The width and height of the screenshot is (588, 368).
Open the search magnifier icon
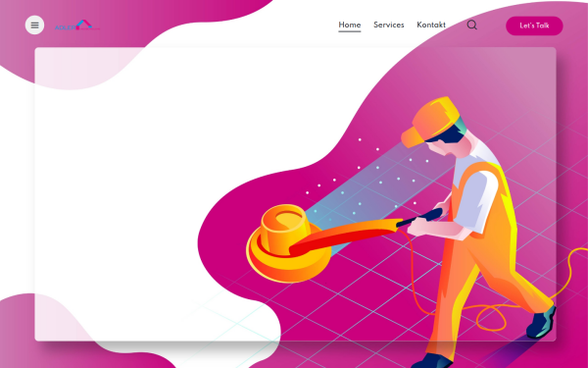472,25
